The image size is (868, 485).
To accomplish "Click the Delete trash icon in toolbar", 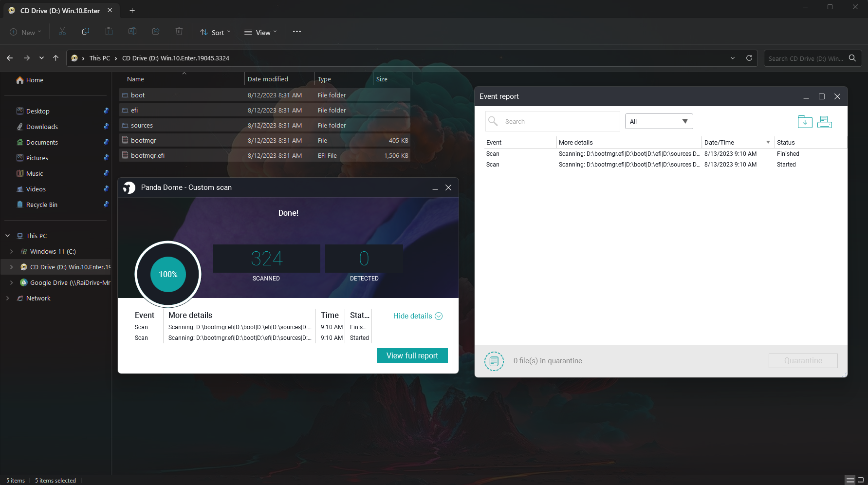I will pyautogui.click(x=179, y=32).
